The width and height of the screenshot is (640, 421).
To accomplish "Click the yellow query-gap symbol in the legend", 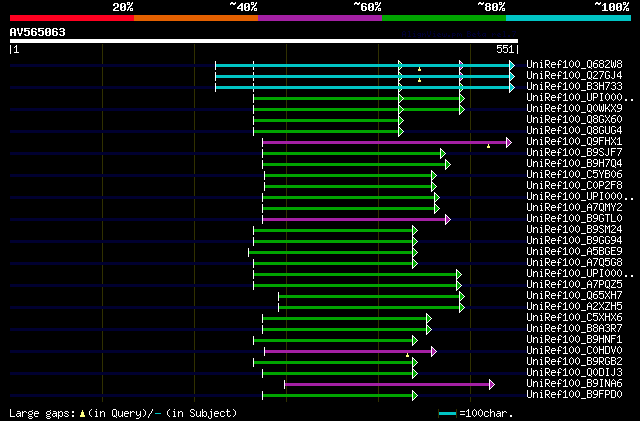I will point(82,414).
